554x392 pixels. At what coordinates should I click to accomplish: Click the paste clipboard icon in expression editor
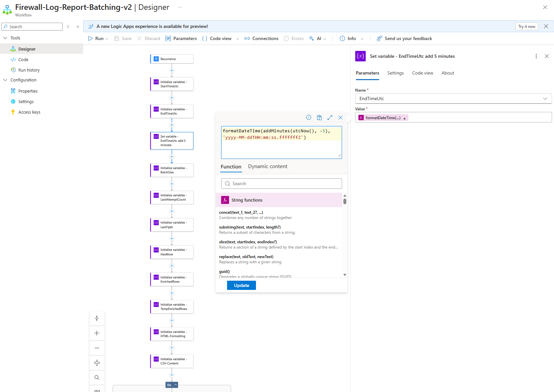(x=319, y=118)
